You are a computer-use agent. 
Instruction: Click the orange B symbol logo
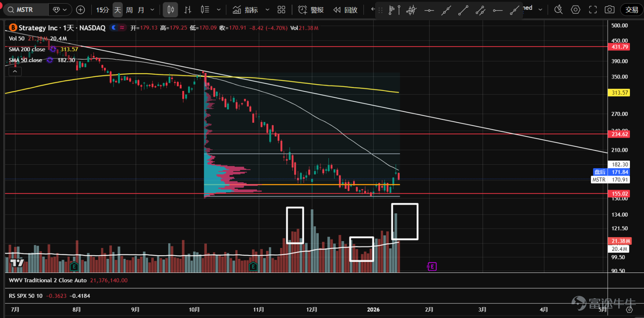coord(13,27)
